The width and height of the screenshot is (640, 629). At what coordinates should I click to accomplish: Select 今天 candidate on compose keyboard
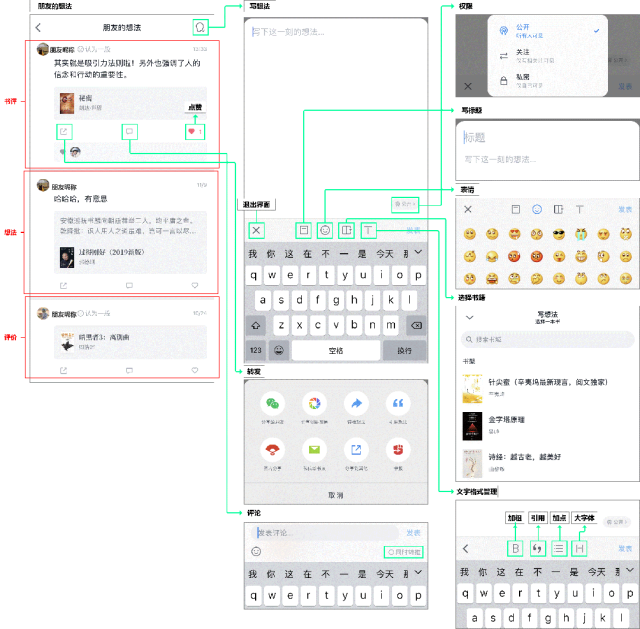[384, 254]
